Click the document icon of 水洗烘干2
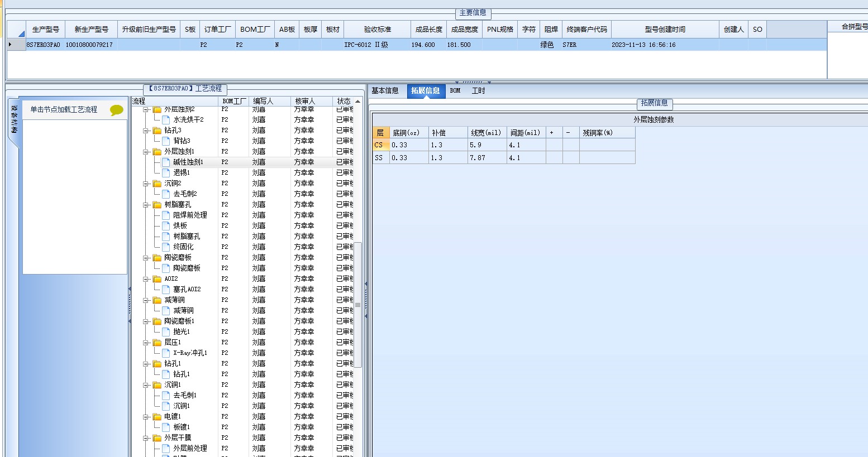 [166, 119]
